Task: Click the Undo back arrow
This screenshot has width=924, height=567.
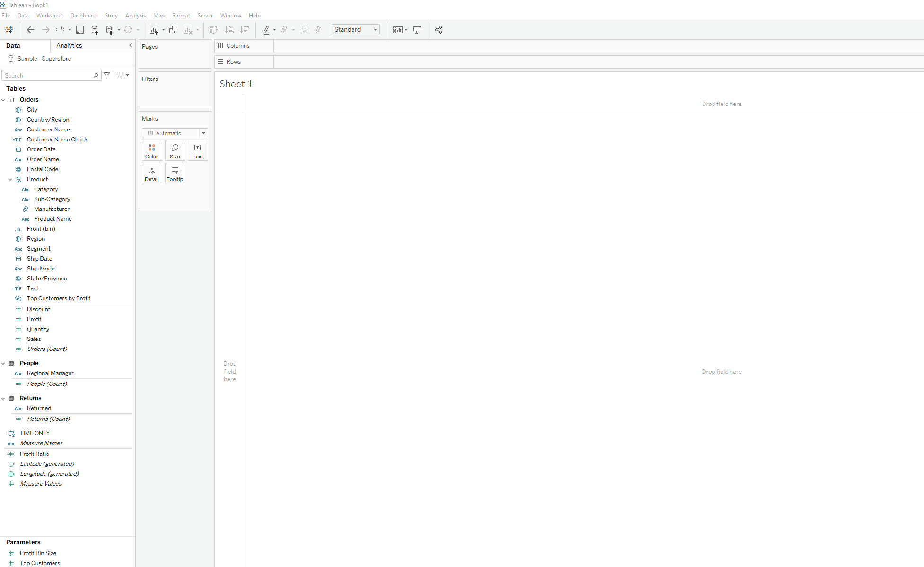Action: pos(31,30)
